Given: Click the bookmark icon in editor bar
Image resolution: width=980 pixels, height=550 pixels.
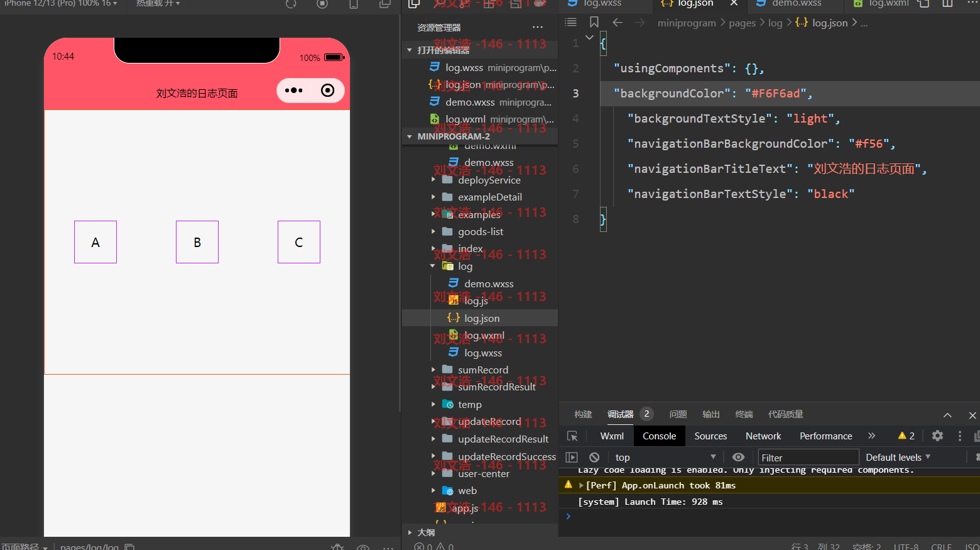Looking at the screenshot, I should tap(594, 22).
